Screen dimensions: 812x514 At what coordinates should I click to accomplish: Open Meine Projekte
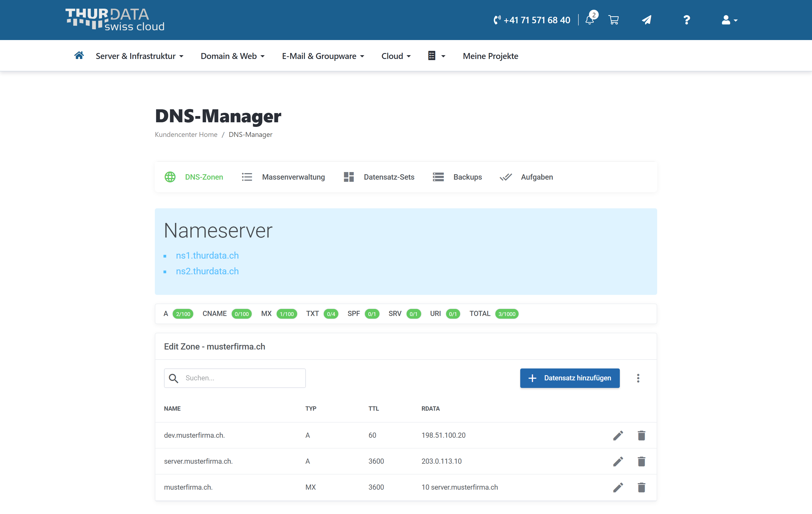(x=490, y=56)
